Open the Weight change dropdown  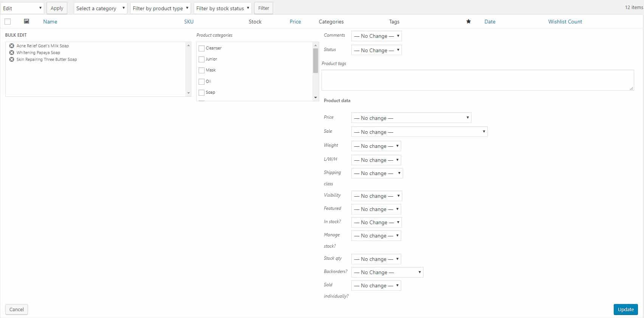click(x=376, y=146)
